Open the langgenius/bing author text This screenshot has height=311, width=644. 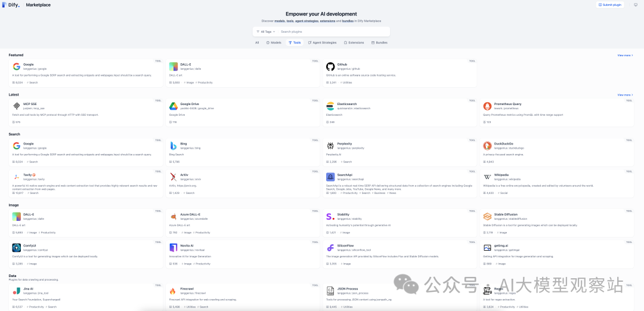point(191,148)
